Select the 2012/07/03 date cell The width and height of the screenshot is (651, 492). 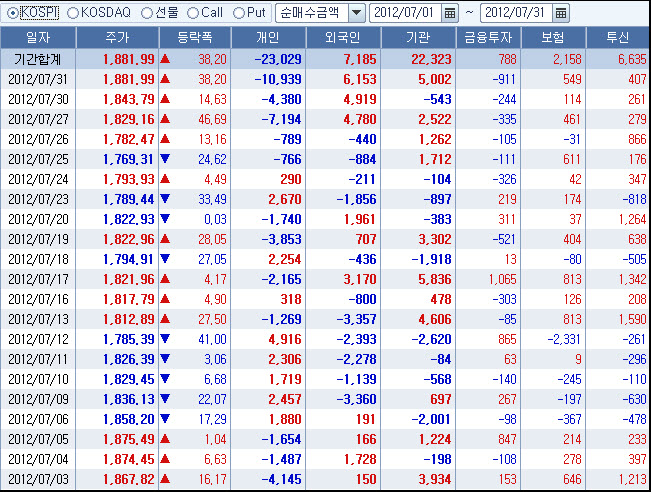(38, 480)
